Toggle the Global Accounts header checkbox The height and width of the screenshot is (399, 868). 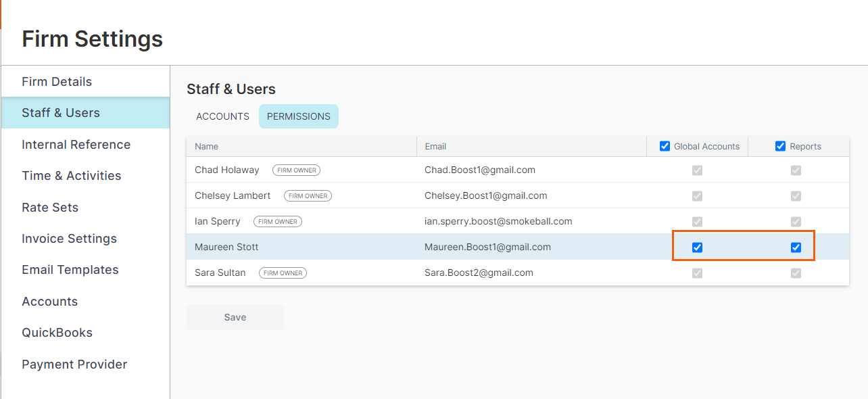665,146
